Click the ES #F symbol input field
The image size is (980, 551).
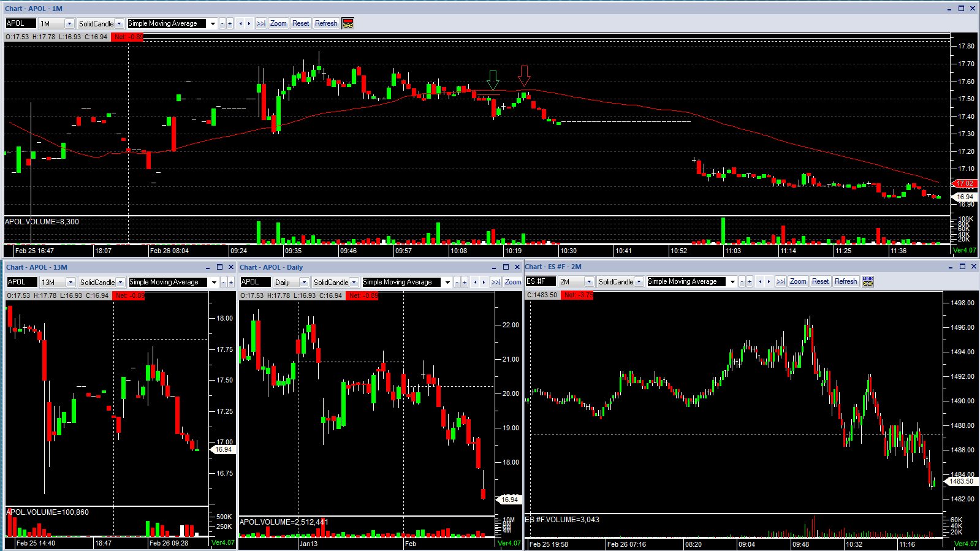pos(541,281)
